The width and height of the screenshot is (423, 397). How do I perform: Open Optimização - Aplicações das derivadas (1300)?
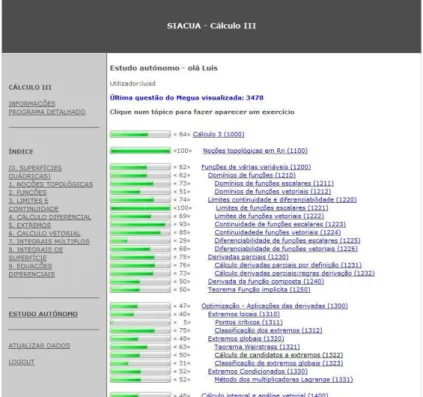click(274, 306)
